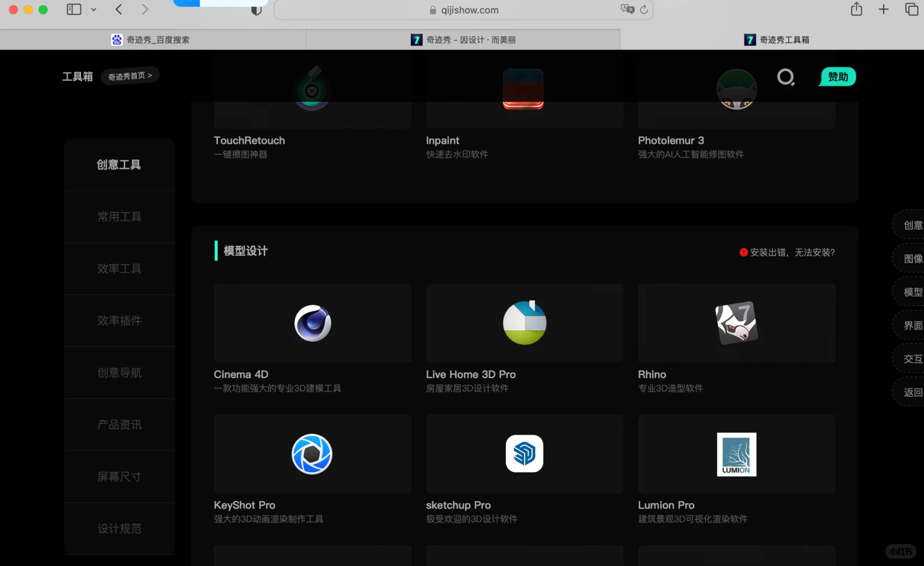Open the page translate icon
This screenshot has width=924, height=566.
[x=627, y=9]
